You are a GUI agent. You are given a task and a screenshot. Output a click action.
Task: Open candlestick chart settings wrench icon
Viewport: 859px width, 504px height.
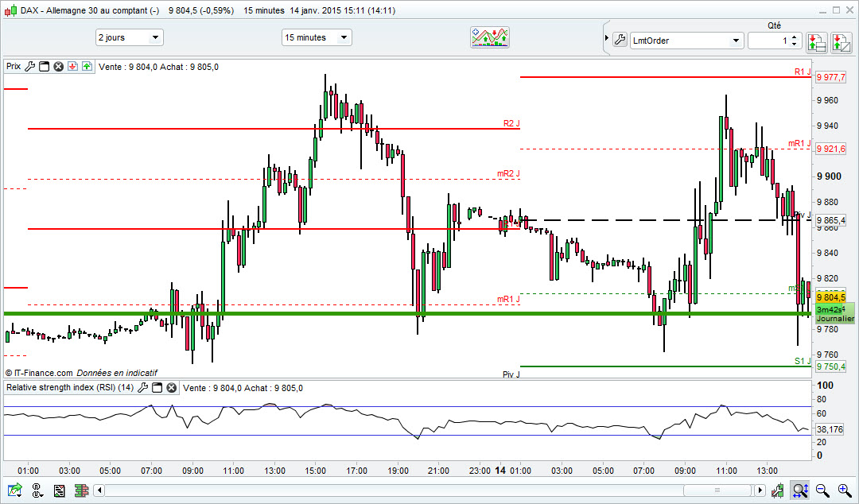(x=777, y=490)
